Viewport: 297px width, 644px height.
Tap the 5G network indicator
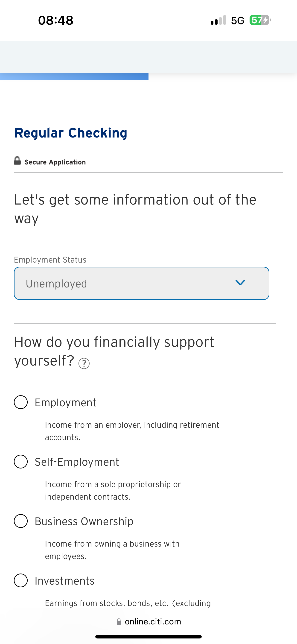point(238,20)
